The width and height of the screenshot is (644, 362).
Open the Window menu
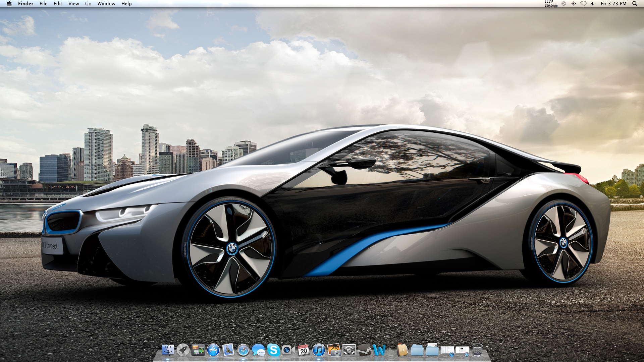pos(106,4)
